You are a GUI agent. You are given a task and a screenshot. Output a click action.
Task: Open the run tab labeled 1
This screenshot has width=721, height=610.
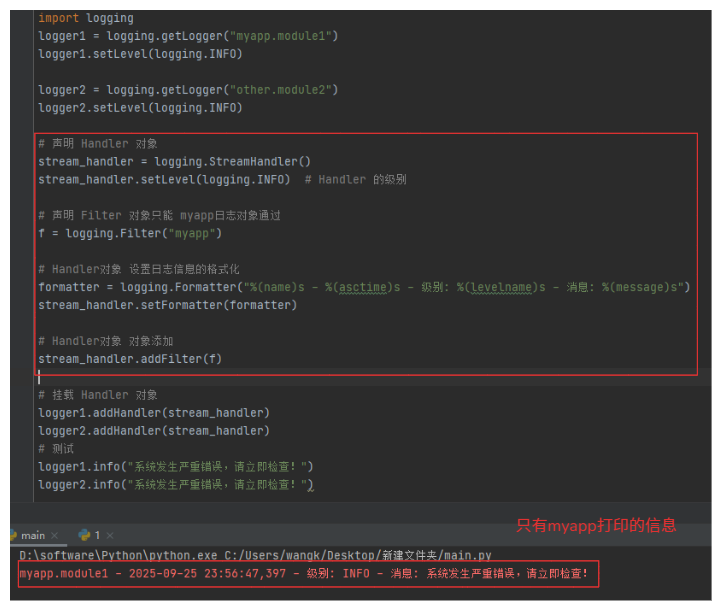coord(97,535)
